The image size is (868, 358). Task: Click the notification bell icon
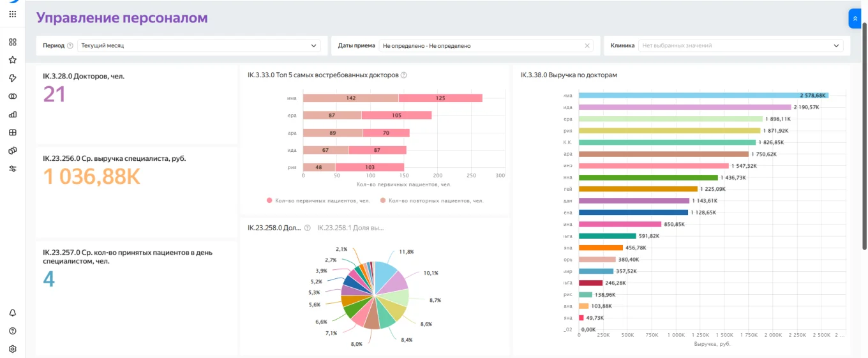point(12,313)
